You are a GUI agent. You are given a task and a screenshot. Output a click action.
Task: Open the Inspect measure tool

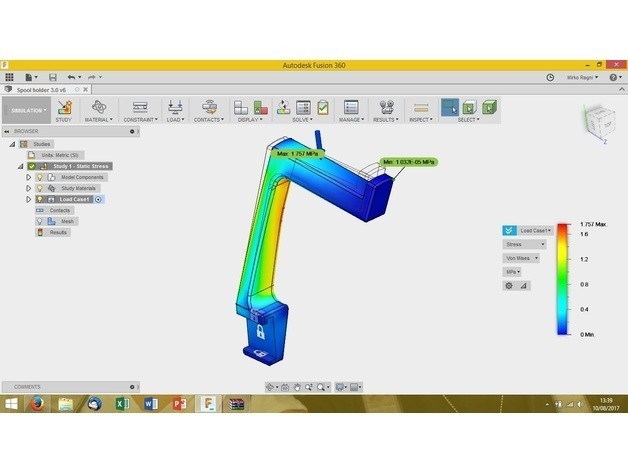click(x=421, y=108)
